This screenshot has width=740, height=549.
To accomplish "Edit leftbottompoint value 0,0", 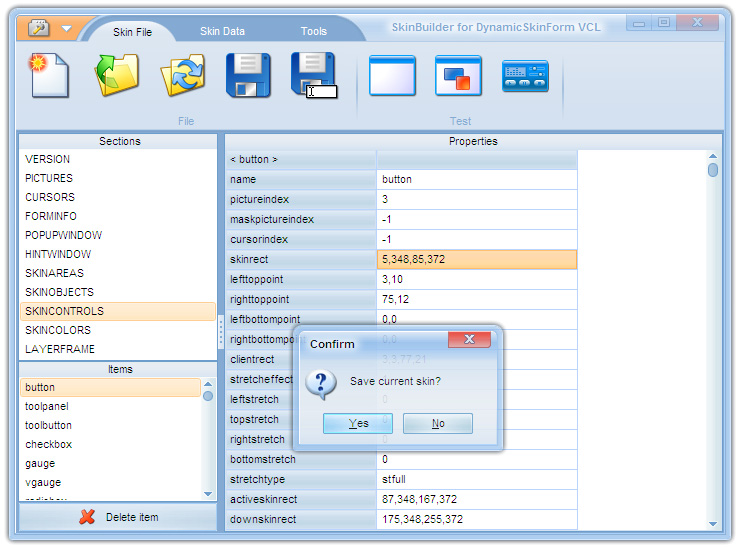I will pos(477,318).
